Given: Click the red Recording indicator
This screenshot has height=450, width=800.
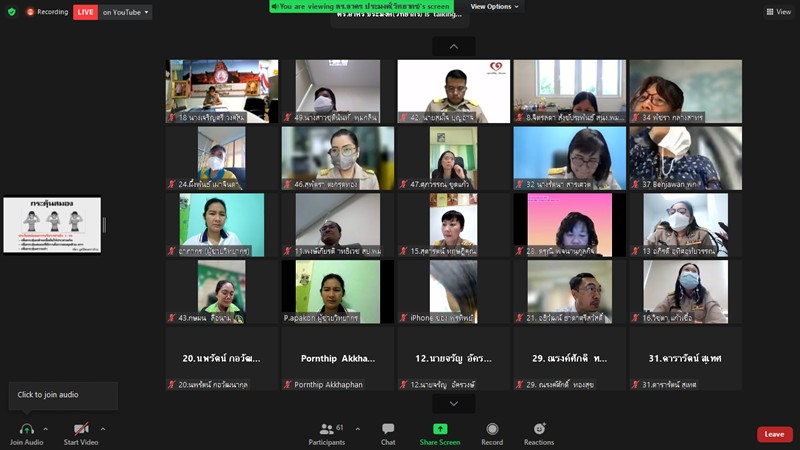Looking at the screenshot, I should (x=47, y=12).
